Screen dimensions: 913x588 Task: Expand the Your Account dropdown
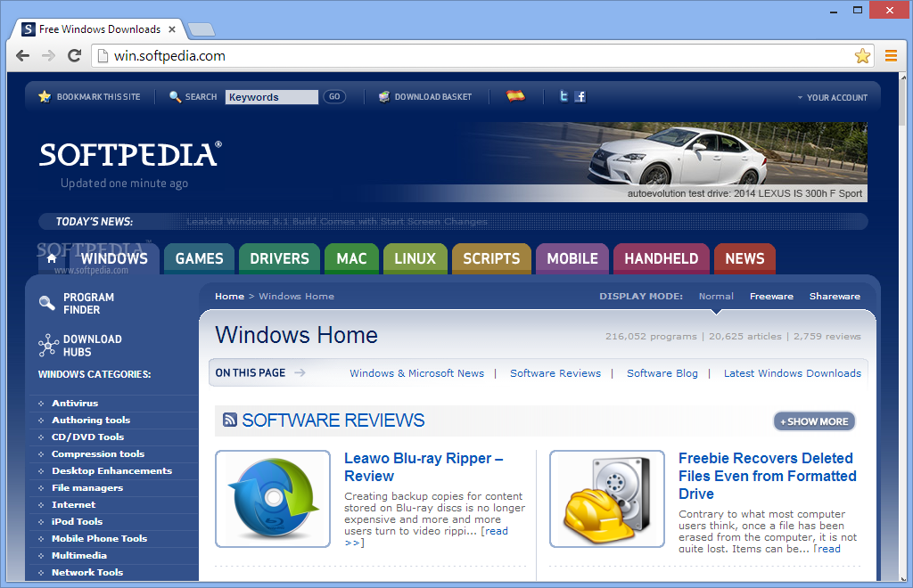[832, 98]
